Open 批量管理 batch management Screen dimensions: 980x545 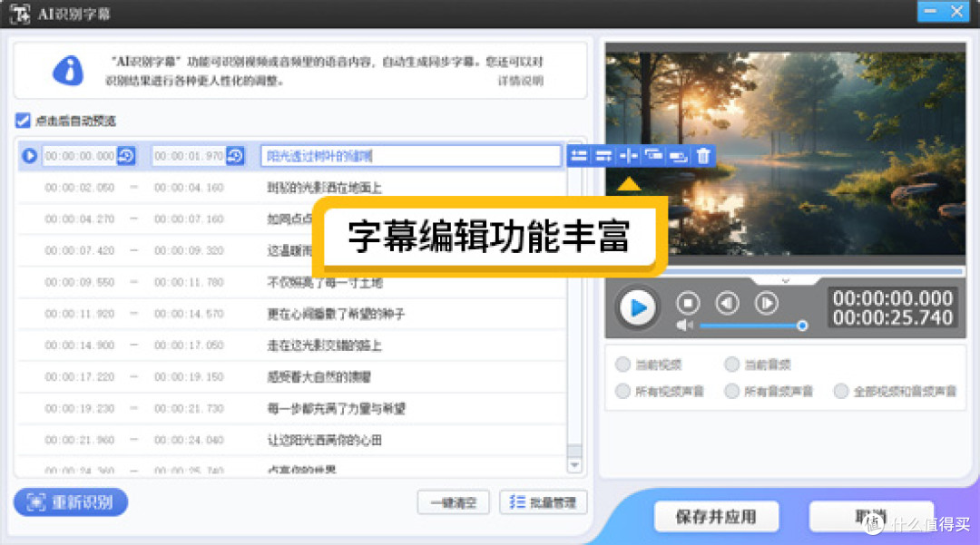(x=544, y=502)
